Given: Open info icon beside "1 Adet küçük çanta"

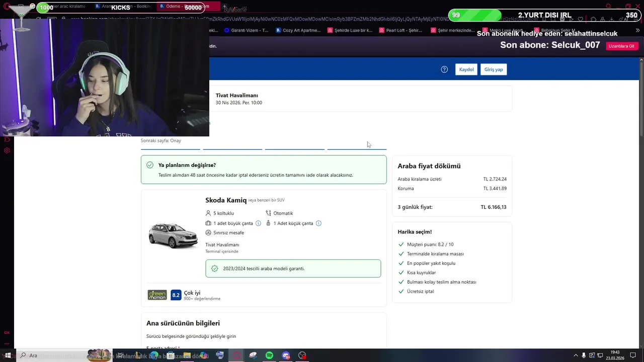Looking at the screenshot, I should click(x=318, y=223).
